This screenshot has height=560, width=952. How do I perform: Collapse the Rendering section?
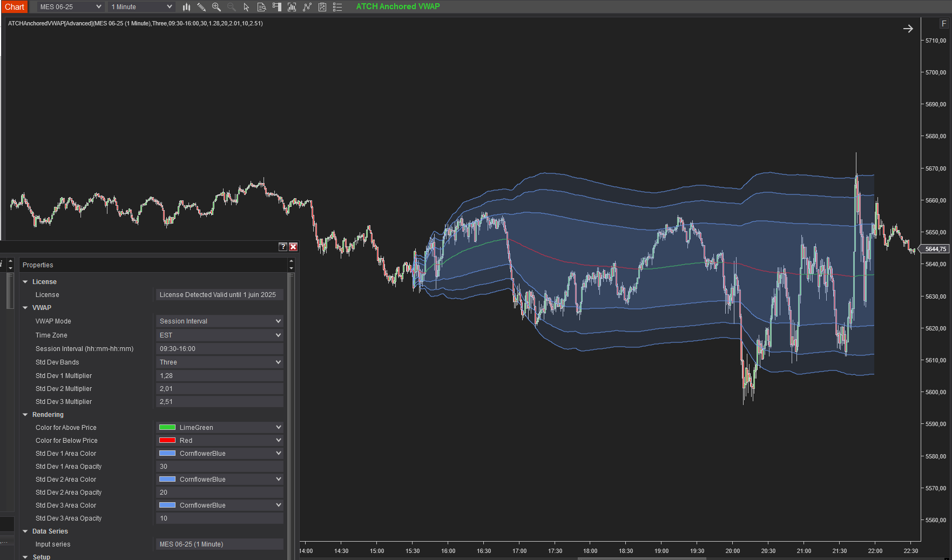(25, 415)
